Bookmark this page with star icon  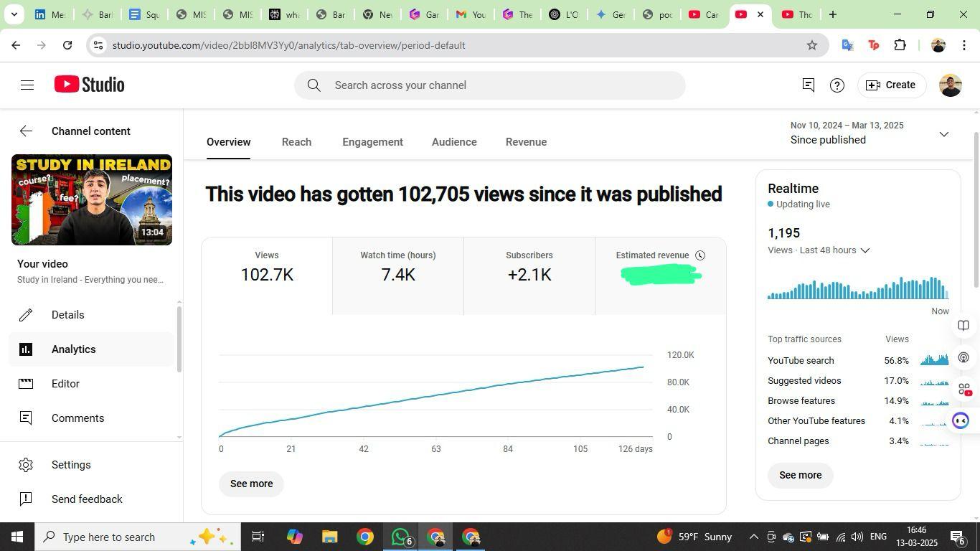811,45
